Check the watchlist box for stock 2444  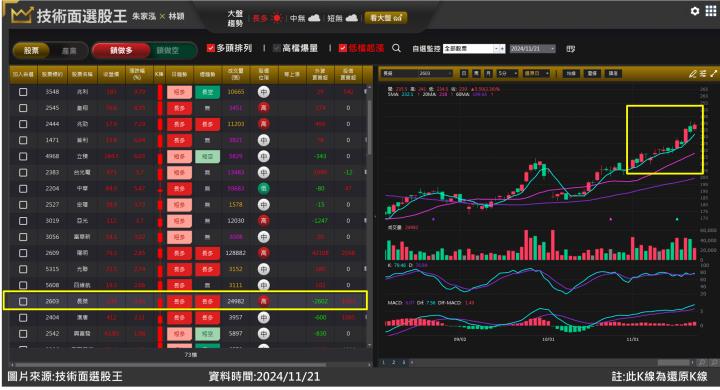(x=23, y=124)
